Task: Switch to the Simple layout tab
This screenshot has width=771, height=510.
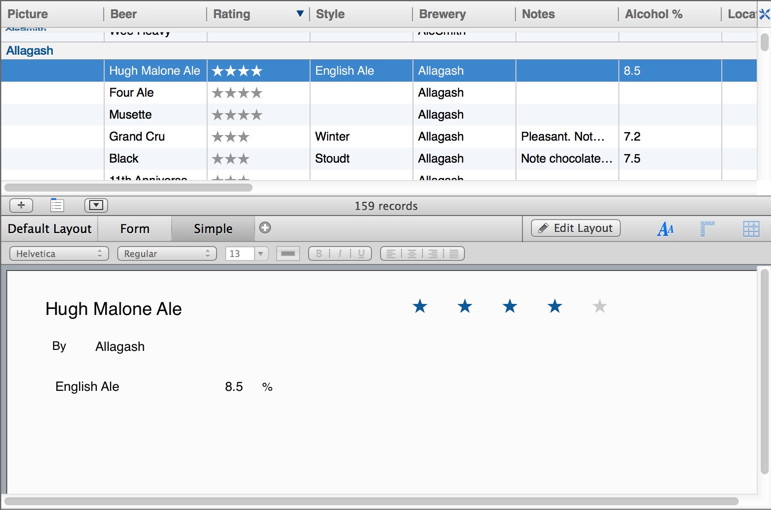Action: click(213, 229)
